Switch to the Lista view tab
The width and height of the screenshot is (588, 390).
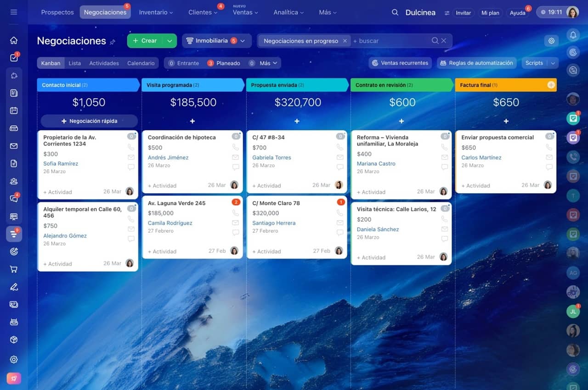click(x=74, y=63)
